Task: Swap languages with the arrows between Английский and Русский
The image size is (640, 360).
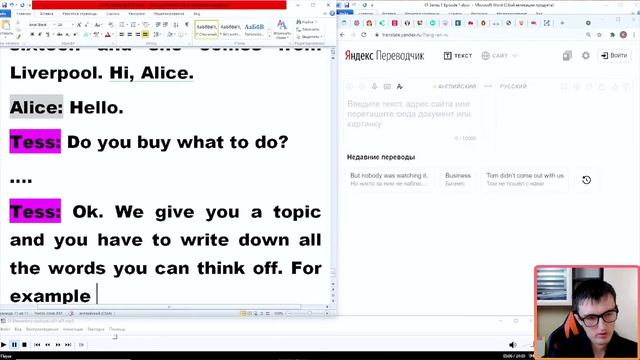Action: click(488, 86)
